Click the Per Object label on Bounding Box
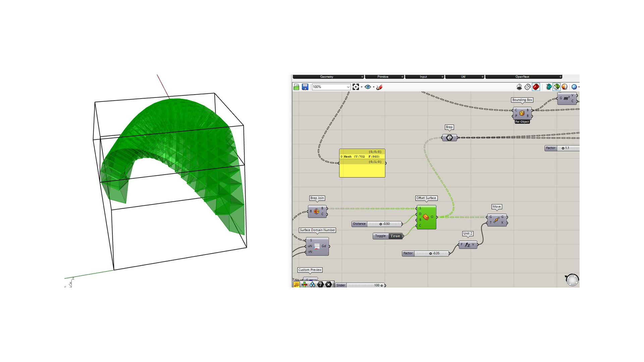Viewport: 644px width, 362px height. click(522, 122)
